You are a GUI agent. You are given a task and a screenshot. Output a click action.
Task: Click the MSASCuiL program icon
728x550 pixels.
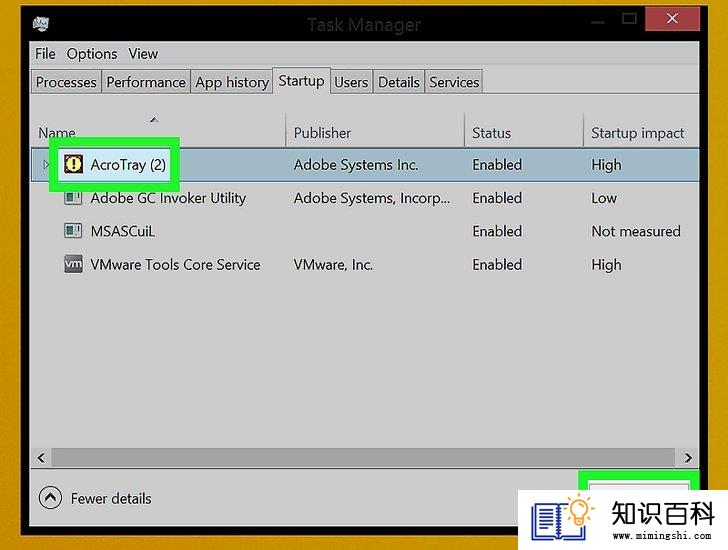(73, 231)
